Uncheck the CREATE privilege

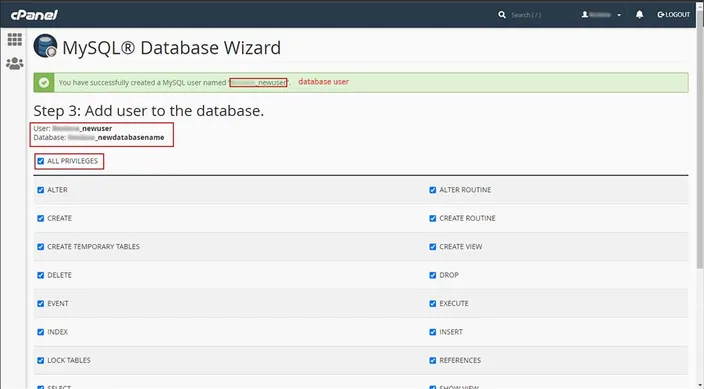point(41,218)
